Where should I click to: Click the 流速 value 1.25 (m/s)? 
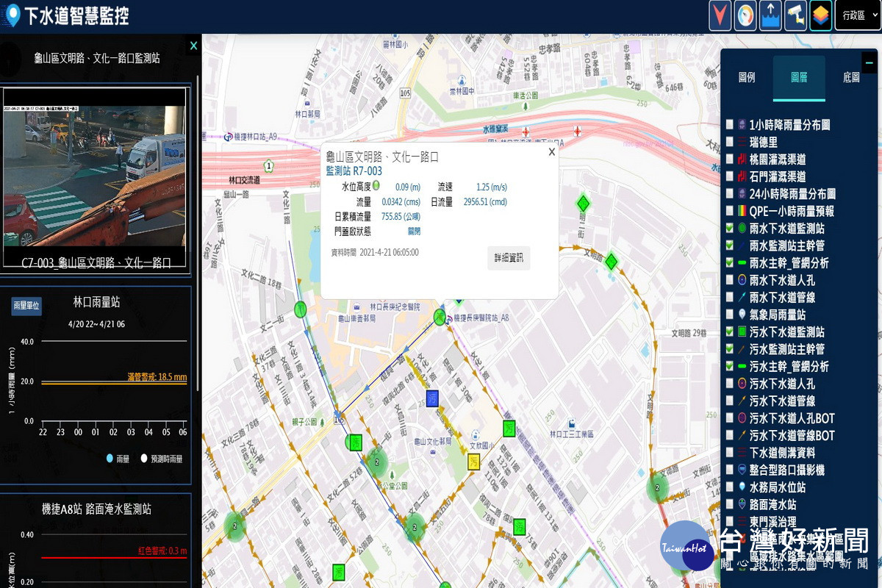492,187
